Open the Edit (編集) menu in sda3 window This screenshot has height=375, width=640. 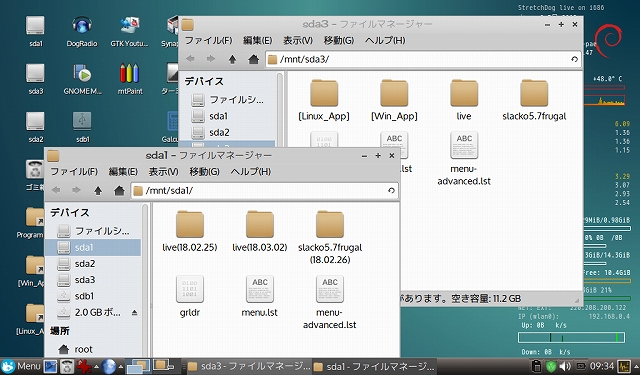[258, 40]
